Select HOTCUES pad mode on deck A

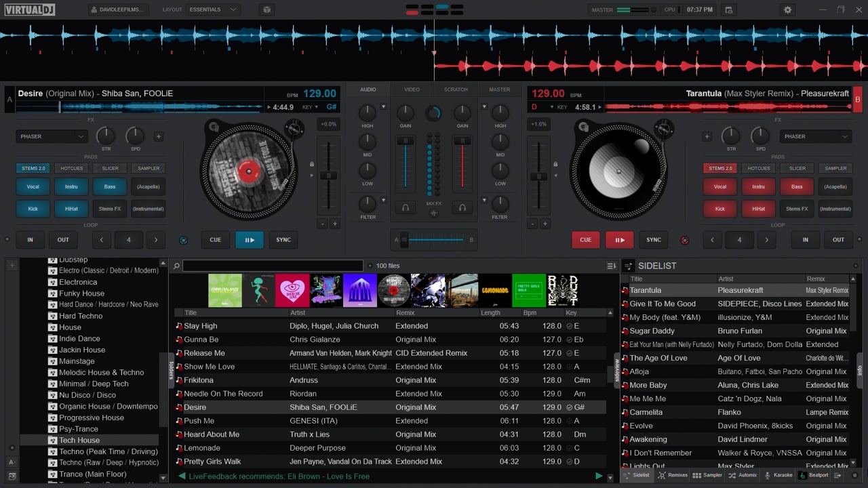tap(71, 168)
